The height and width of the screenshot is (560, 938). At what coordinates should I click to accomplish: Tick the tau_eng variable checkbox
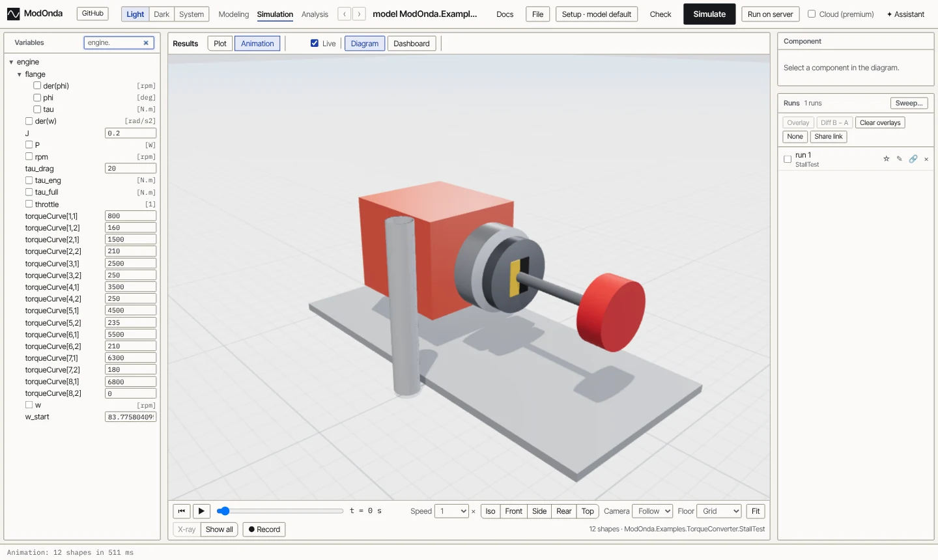(x=29, y=180)
